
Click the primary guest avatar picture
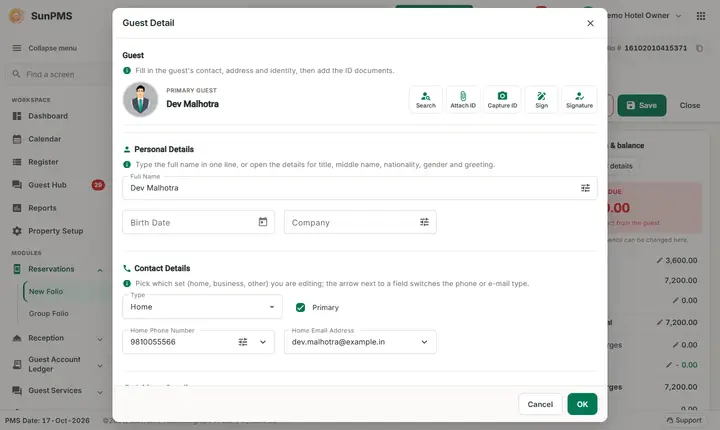click(x=141, y=99)
